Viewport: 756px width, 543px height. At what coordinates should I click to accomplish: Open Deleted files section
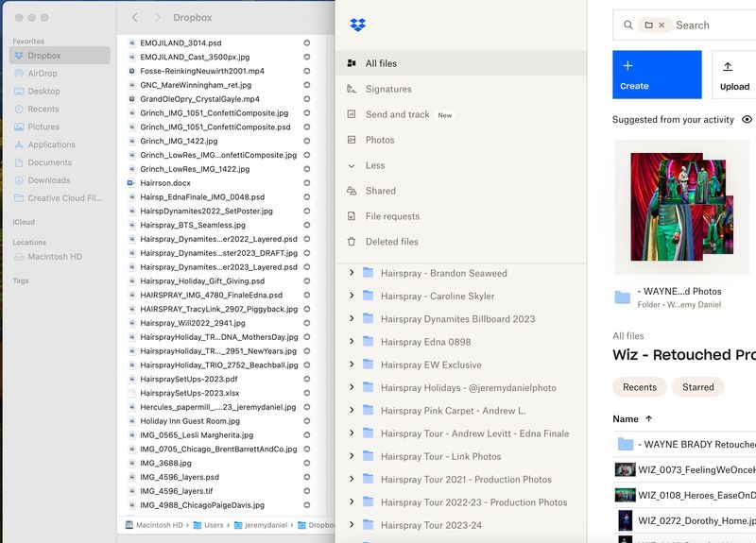tap(391, 242)
